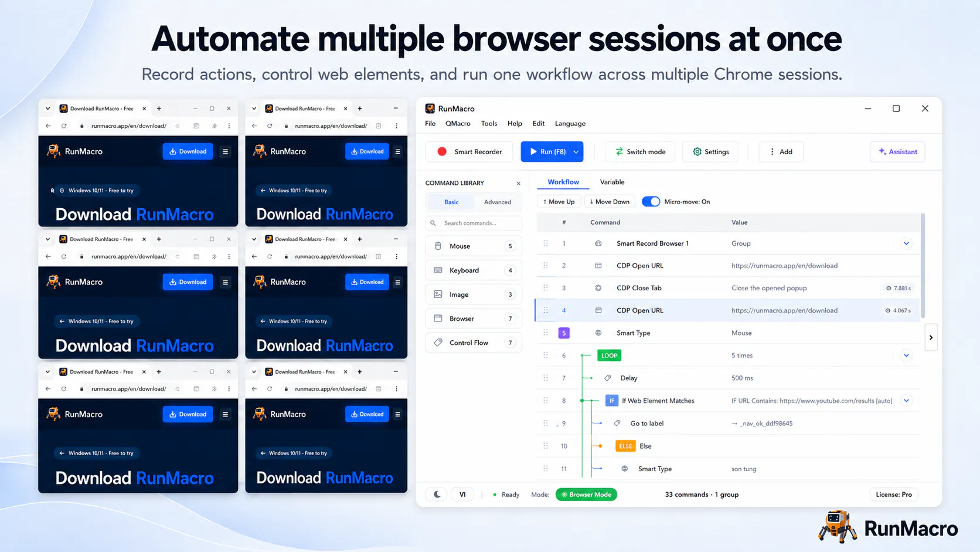Click the icon of row 2 CDP Open URL
The image size is (980, 552).
(598, 266)
